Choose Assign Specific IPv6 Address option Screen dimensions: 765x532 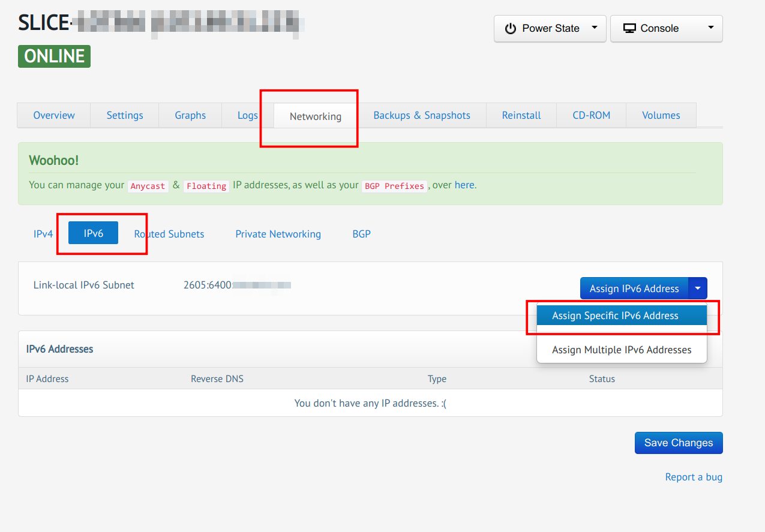click(615, 315)
